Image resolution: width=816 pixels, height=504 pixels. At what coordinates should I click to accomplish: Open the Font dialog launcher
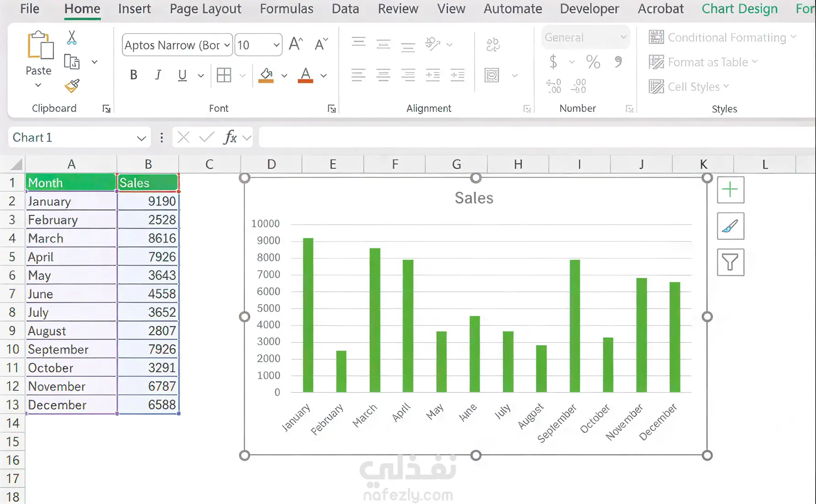[332, 109]
